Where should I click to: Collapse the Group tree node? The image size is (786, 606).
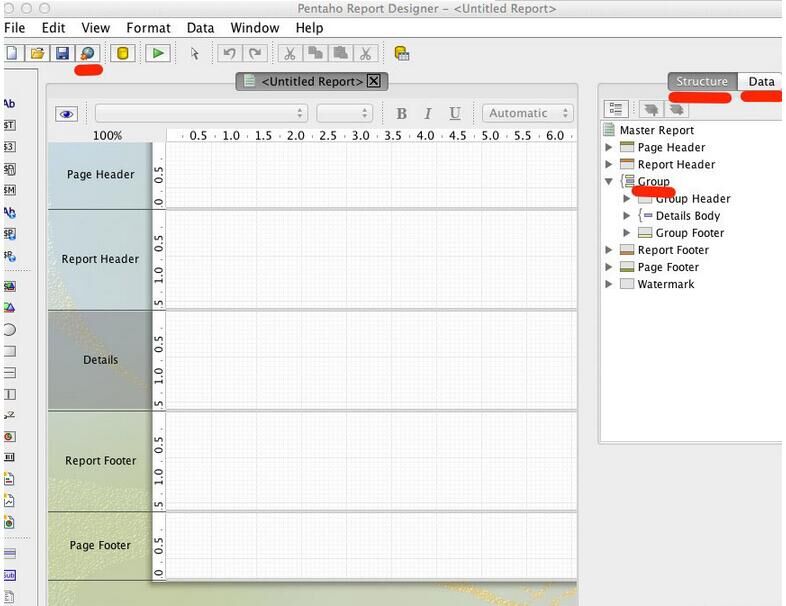point(609,181)
